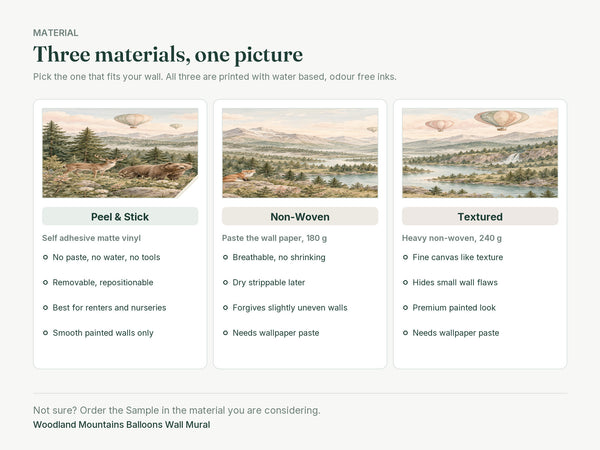Viewport: 600px width, 450px height.
Task: Click the bullet beside 'Fine canvas like texture'
Action: (x=405, y=257)
